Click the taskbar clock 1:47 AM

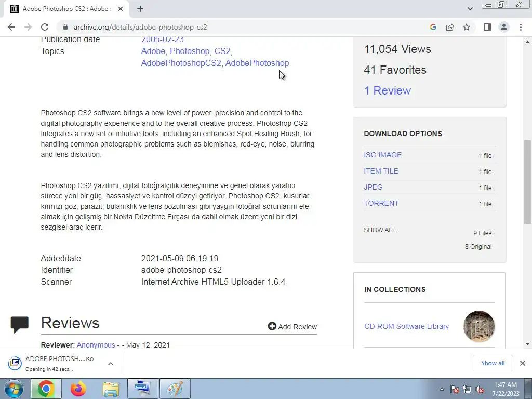(506, 385)
